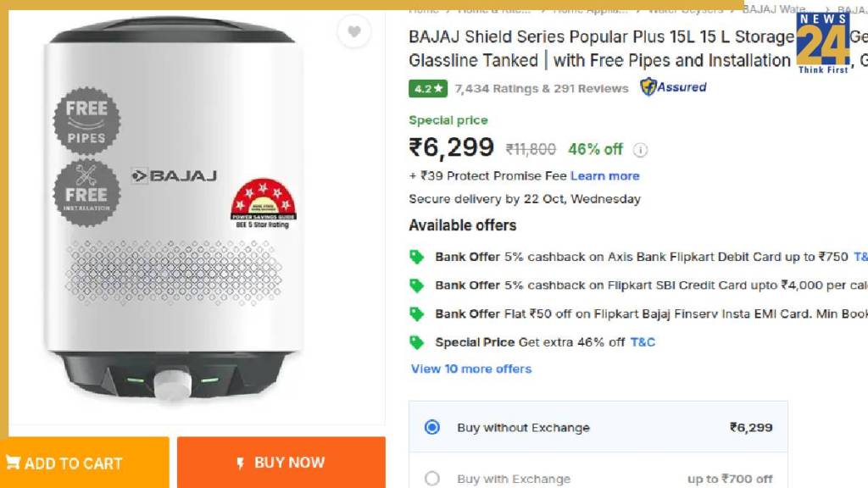The height and width of the screenshot is (488, 868).
Task: Click the green tag icon beside Axis Bank offer
Action: 417,257
